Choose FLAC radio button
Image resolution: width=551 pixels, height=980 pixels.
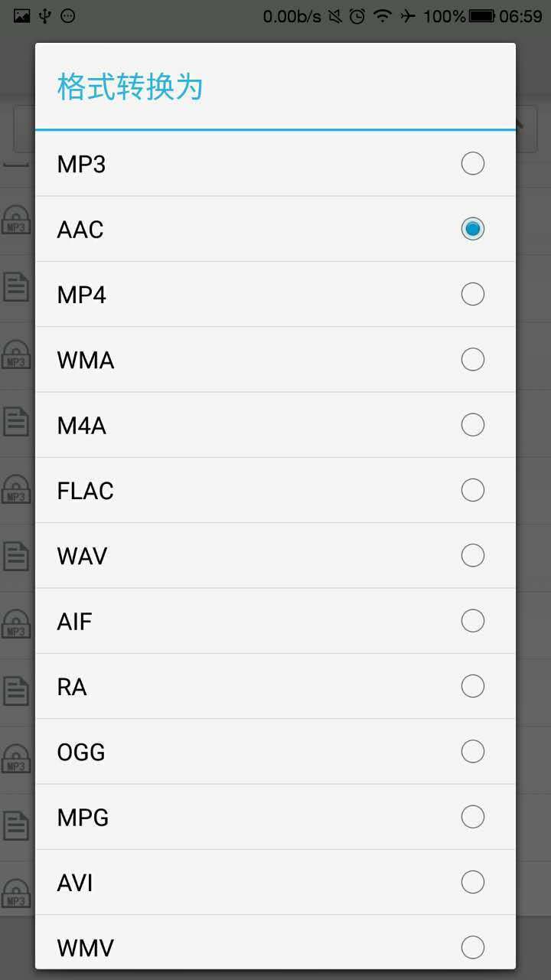coord(472,490)
